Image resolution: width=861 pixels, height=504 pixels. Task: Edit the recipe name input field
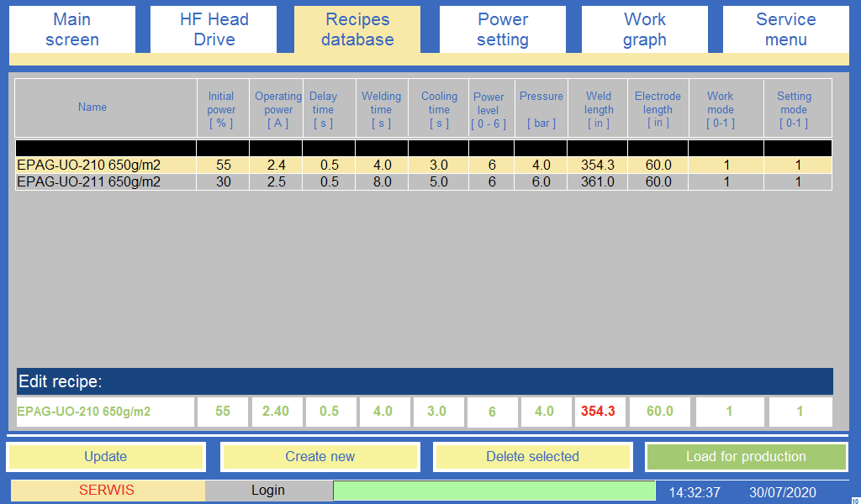105,412
